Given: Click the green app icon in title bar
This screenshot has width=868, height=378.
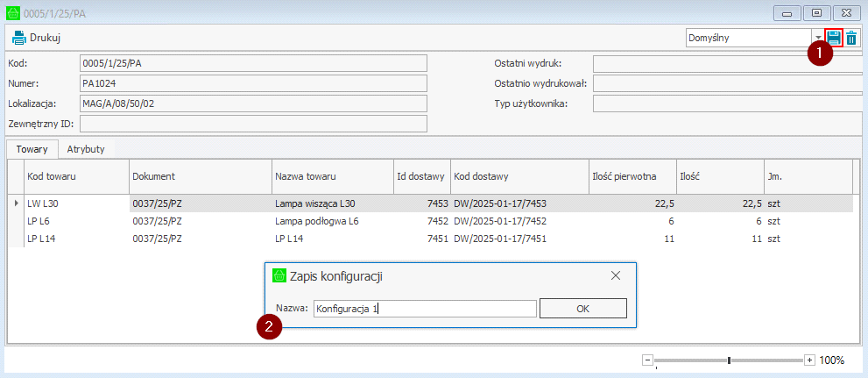Looking at the screenshot, I should click(11, 14).
